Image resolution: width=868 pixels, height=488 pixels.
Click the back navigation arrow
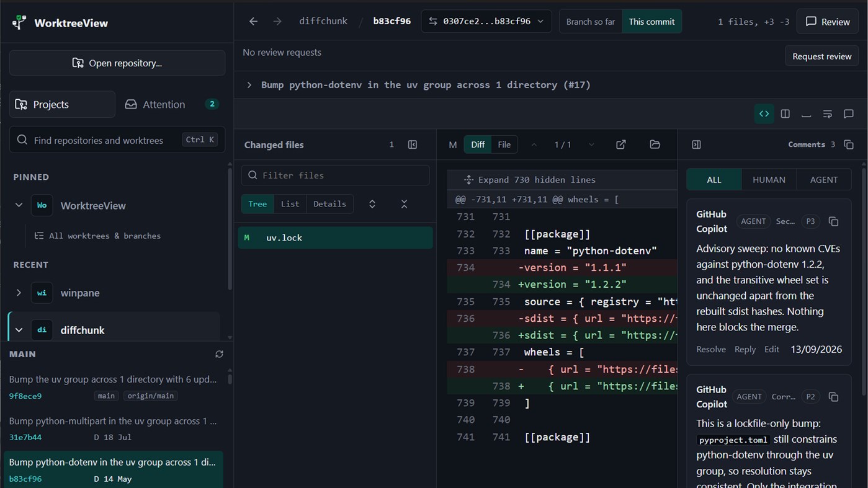[x=253, y=21]
